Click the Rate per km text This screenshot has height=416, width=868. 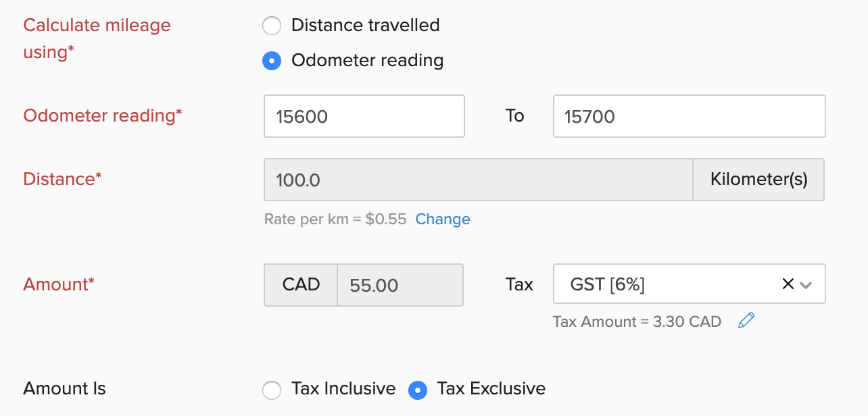pyautogui.click(x=335, y=219)
